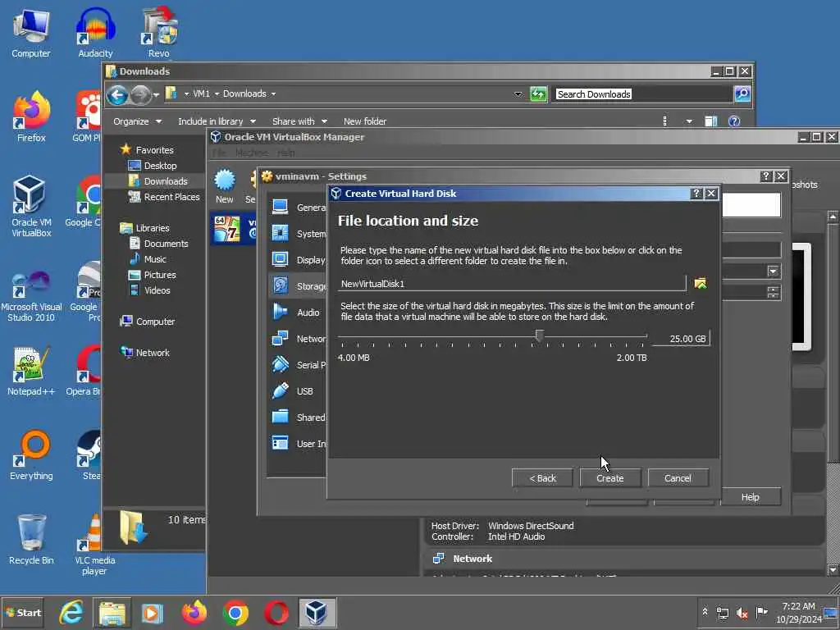
Task: Click the VirtualBox details scrollbar up arrow
Action: click(833, 217)
